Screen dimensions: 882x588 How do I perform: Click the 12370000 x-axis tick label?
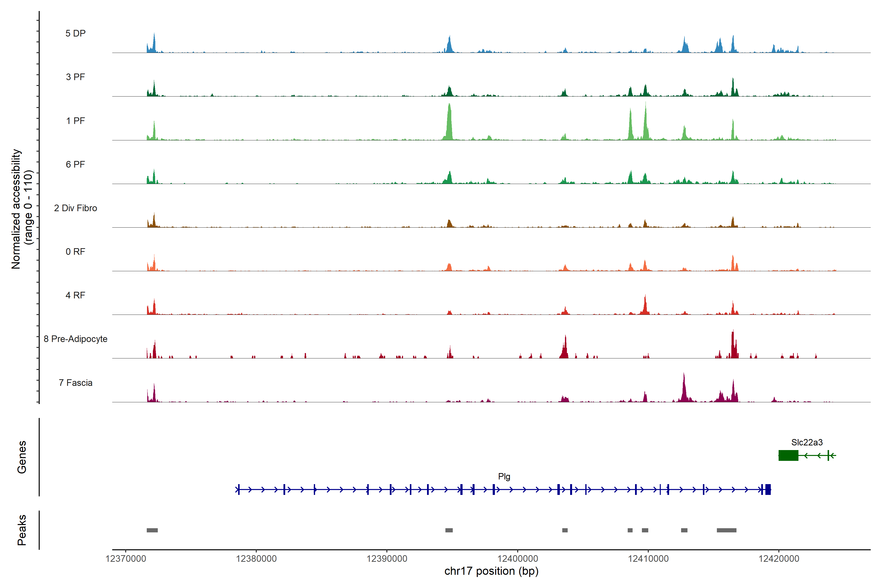(126, 558)
